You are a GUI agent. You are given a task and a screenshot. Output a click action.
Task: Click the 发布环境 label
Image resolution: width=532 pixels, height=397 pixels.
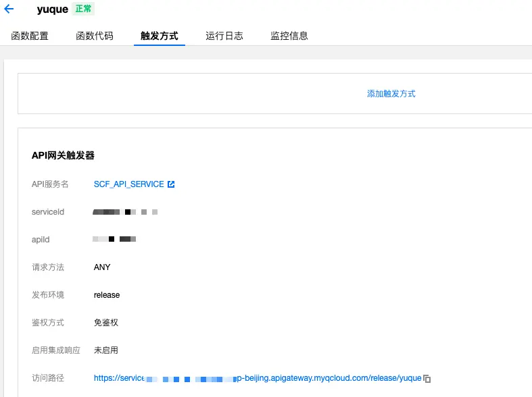click(x=48, y=295)
